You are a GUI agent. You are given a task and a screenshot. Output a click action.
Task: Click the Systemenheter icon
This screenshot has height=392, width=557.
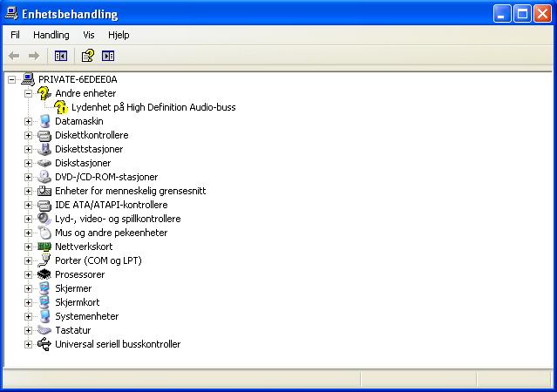pos(44,316)
